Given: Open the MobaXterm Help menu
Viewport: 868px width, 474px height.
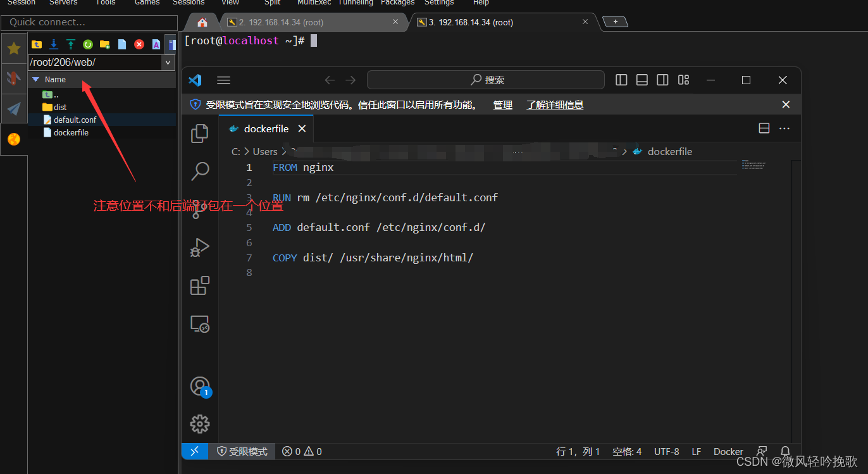Looking at the screenshot, I should point(481,3).
